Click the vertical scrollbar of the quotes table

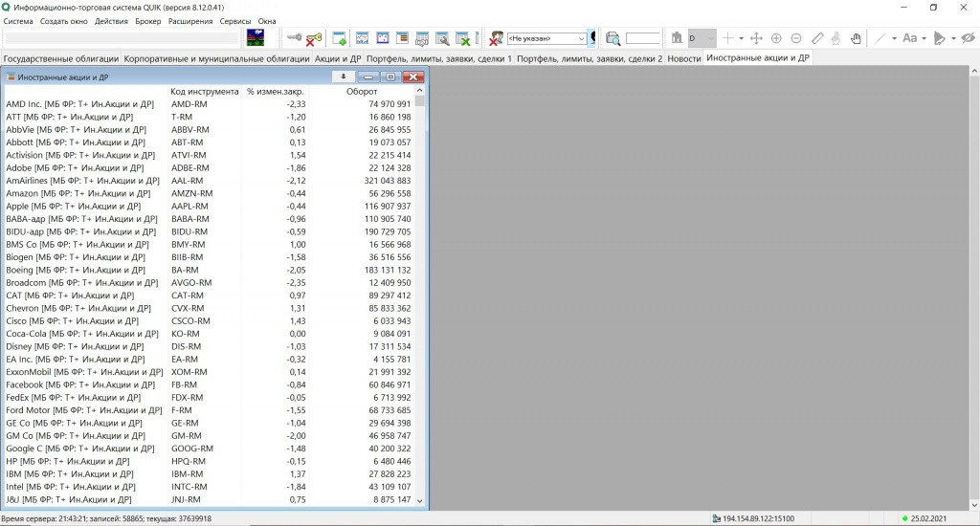[420, 287]
